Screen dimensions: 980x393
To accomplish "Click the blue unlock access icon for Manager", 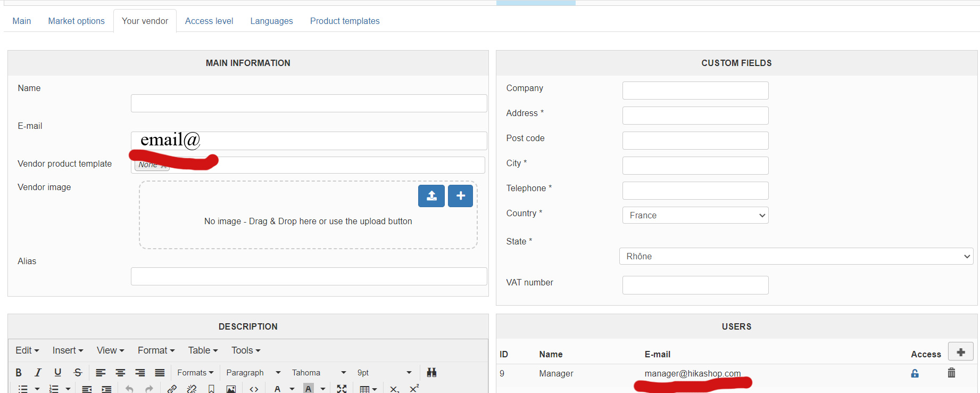I will [x=915, y=374].
